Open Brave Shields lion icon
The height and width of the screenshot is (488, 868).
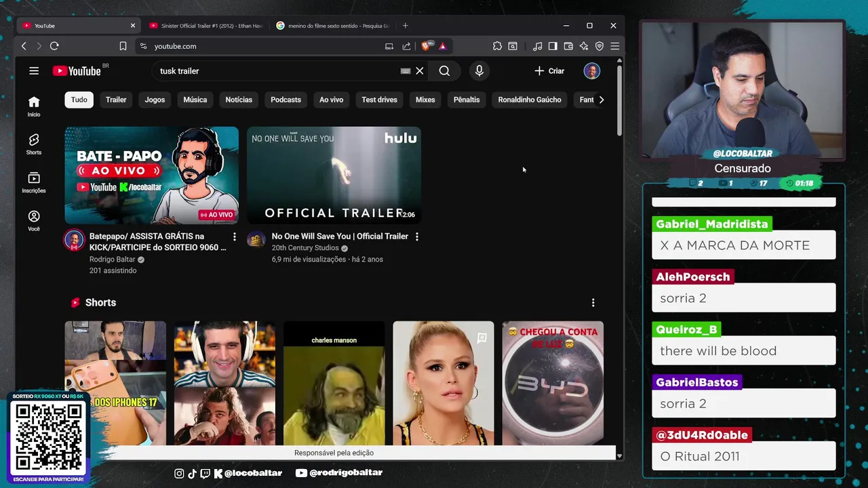tap(426, 46)
